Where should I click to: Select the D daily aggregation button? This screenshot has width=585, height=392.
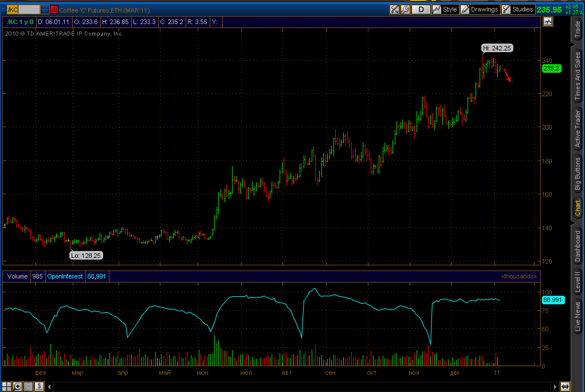(421, 9)
